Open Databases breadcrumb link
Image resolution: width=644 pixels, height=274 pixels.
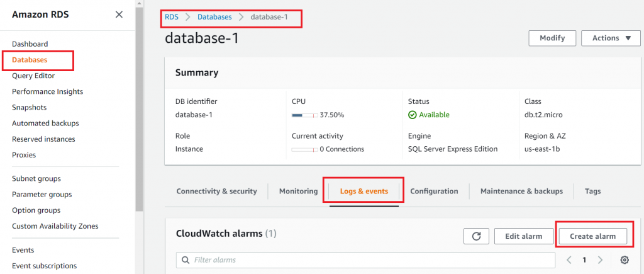[214, 17]
